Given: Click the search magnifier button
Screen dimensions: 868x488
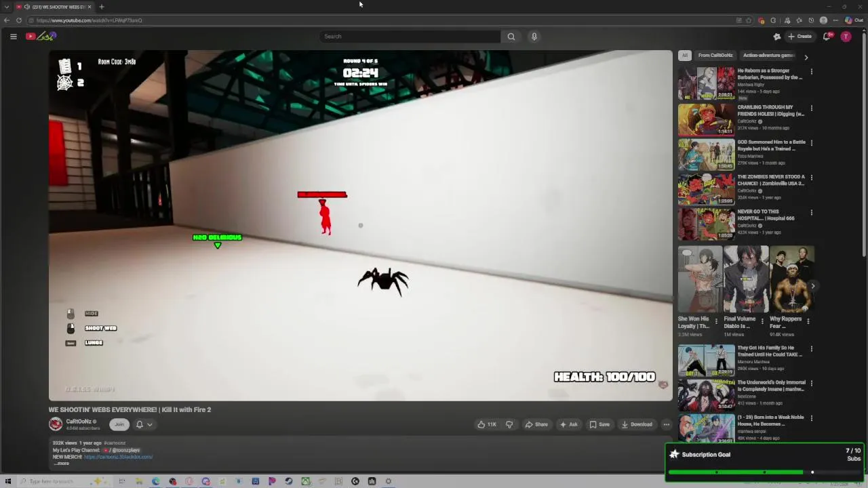Looking at the screenshot, I should point(511,37).
